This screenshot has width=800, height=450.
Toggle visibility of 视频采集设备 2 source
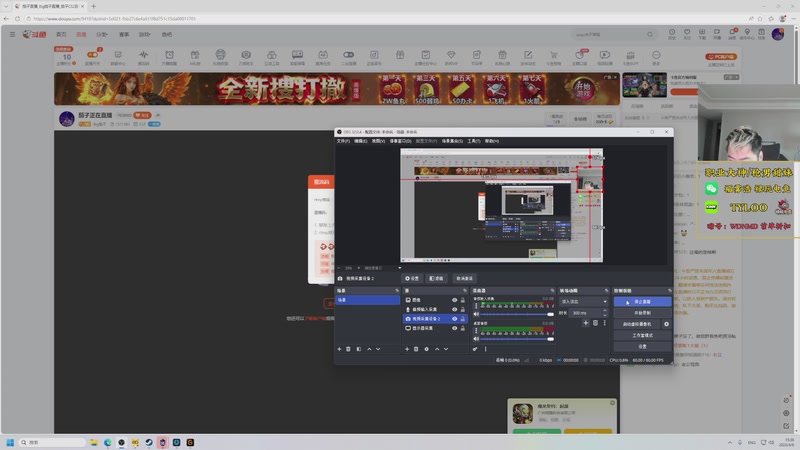pos(454,318)
